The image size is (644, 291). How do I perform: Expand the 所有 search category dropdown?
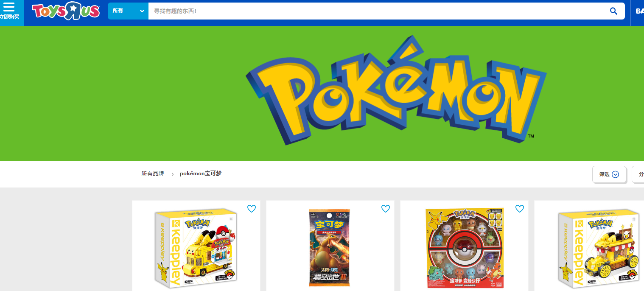(128, 11)
